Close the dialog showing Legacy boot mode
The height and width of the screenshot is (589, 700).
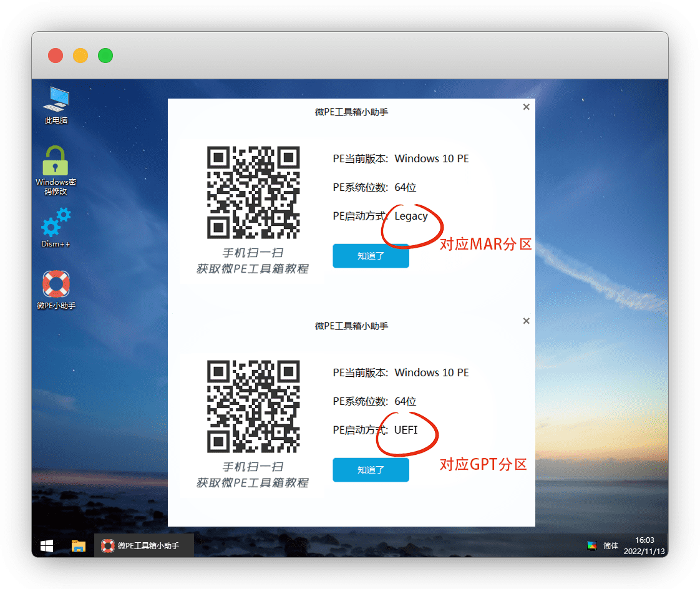pos(526,107)
